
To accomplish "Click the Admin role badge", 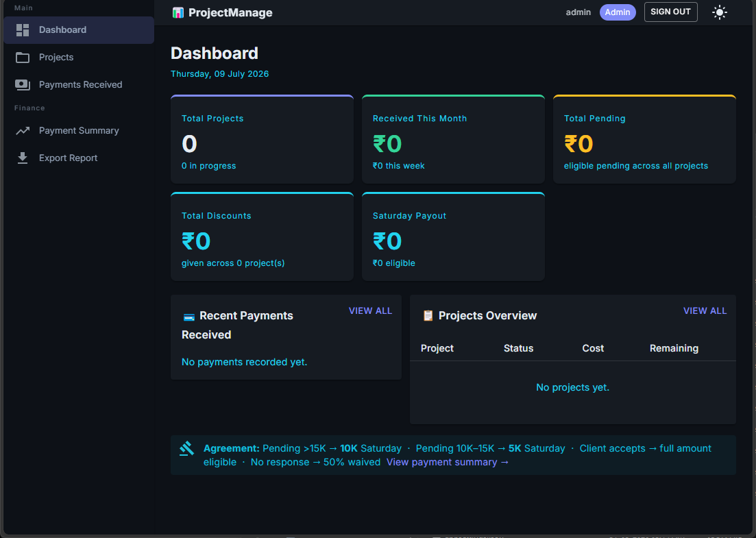I will [x=618, y=12].
